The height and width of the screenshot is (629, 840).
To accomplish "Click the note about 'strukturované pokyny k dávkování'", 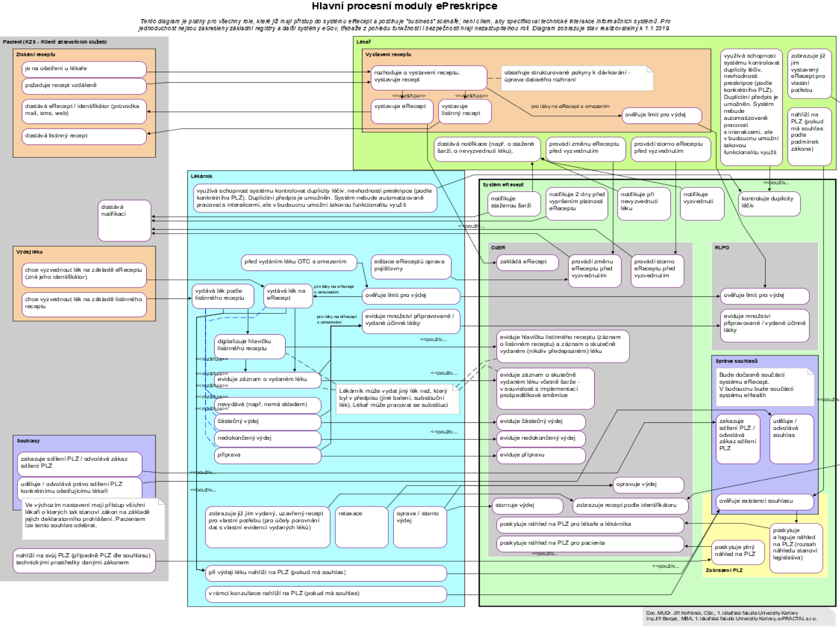I will [x=577, y=77].
